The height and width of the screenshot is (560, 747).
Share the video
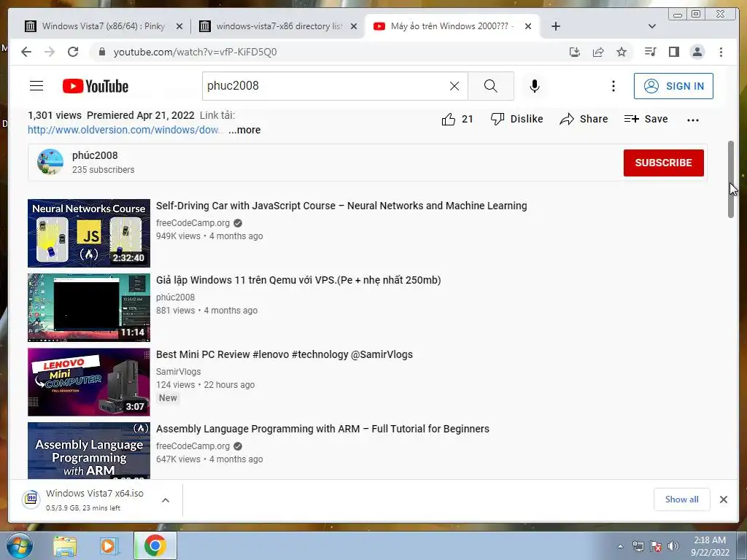[x=584, y=119]
